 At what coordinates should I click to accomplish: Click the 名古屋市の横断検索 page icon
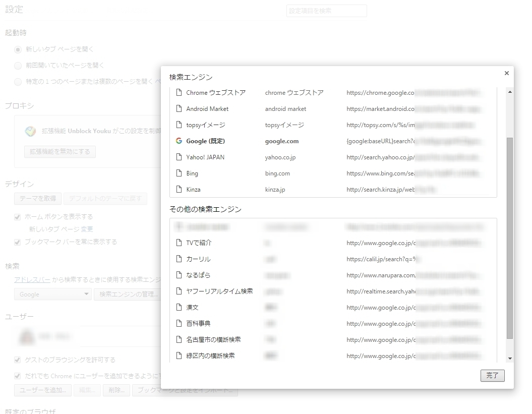tap(179, 339)
